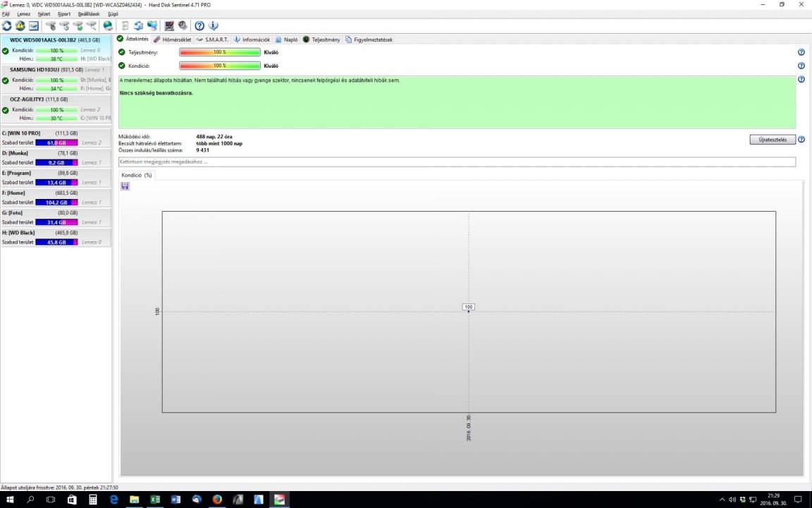Click the '488 nap, 22 óra' value

214,137
